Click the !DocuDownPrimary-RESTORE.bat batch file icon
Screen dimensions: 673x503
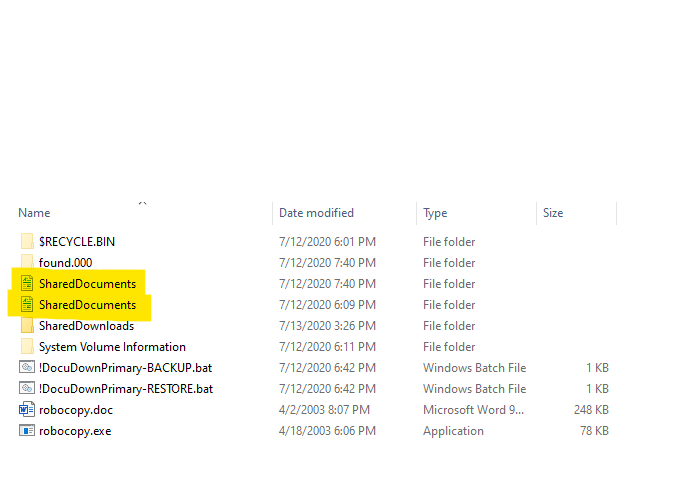[27, 388]
